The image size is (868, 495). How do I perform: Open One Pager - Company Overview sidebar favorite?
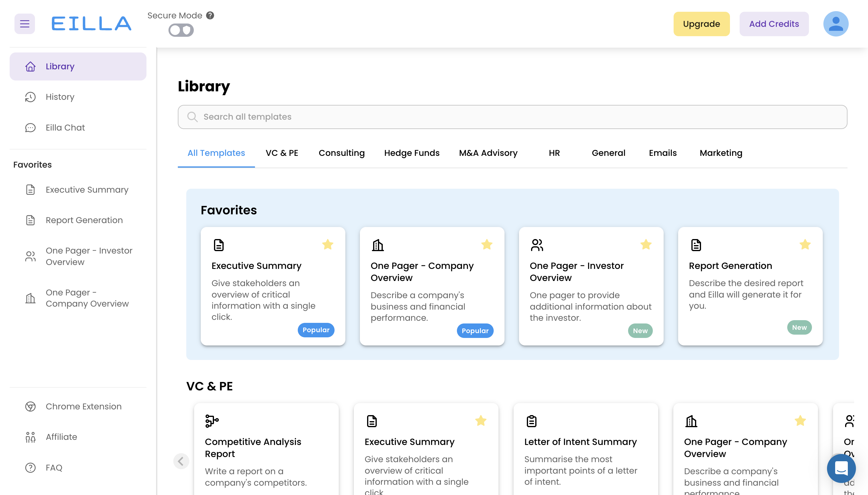[78, 298]
